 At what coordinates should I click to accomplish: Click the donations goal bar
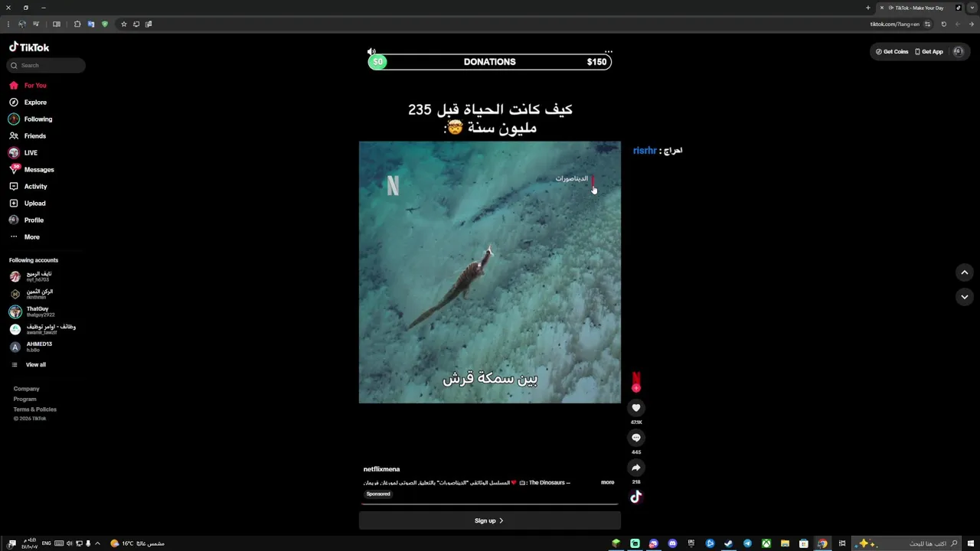point(490,62)
